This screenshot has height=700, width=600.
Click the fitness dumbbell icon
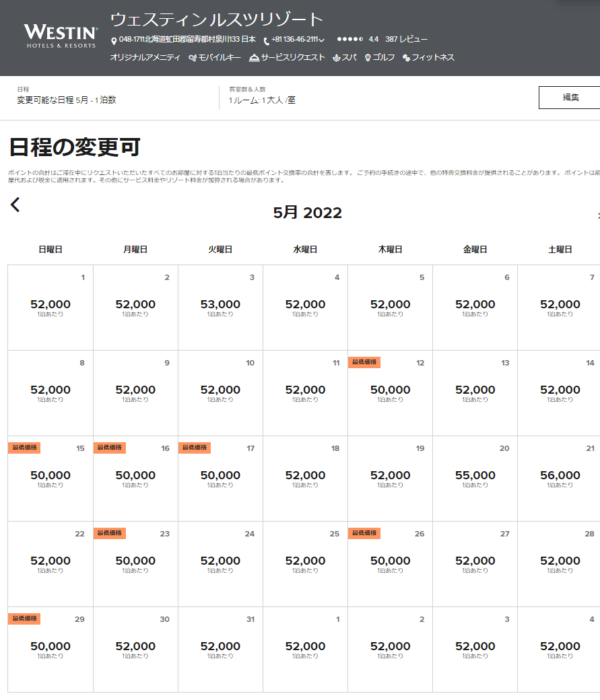point(406,58)
